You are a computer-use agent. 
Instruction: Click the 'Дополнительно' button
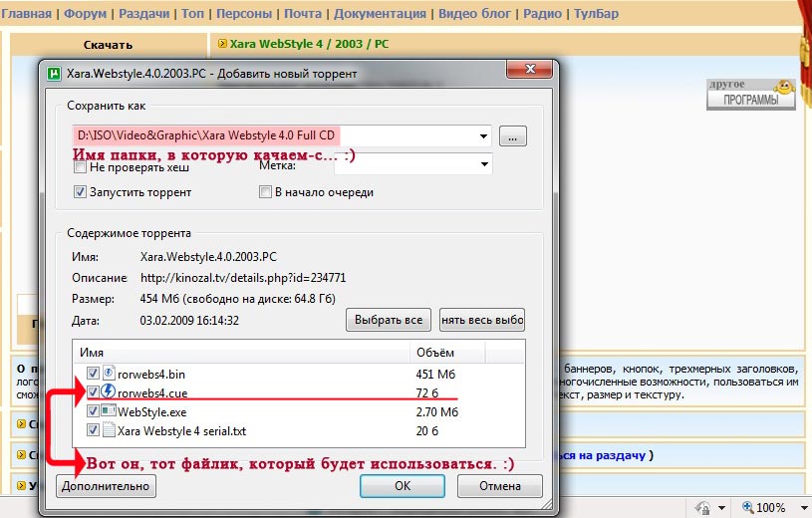pyautogui.click(x=106, y=486)
